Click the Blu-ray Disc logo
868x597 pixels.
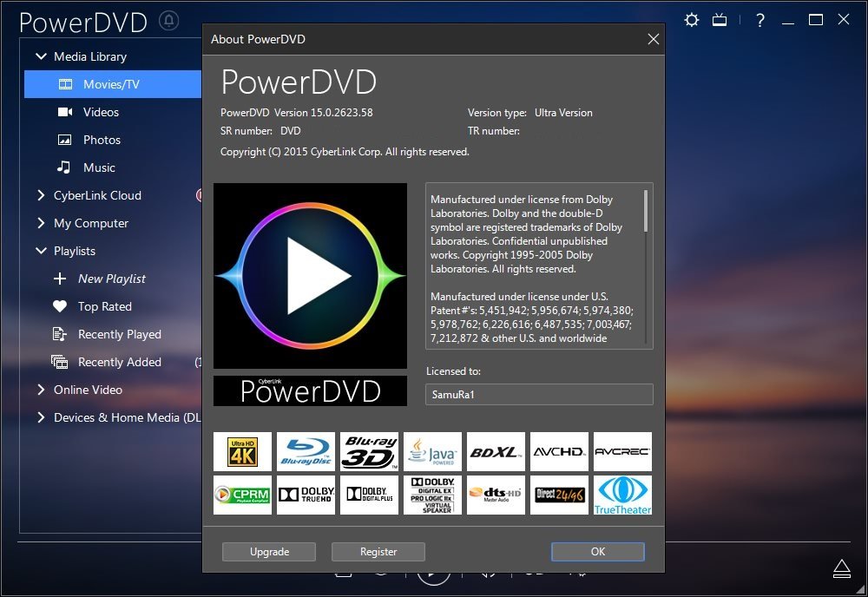point(306,451)
